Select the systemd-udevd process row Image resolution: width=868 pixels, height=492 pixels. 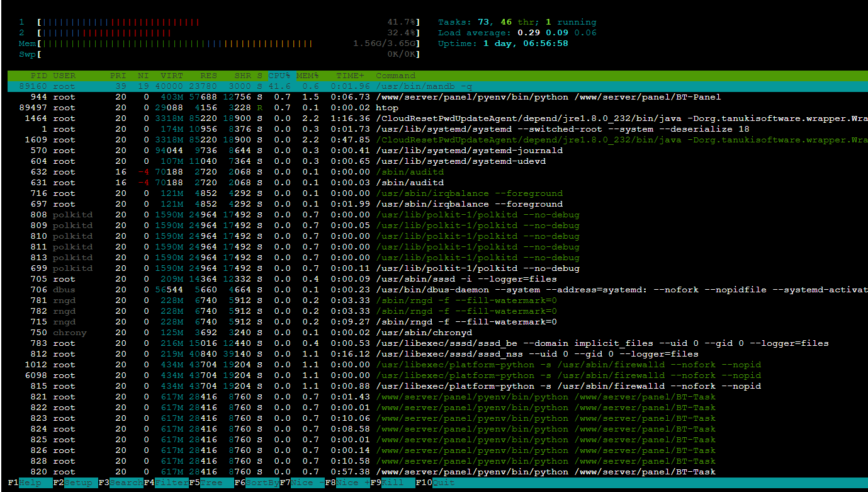point(437,161)
